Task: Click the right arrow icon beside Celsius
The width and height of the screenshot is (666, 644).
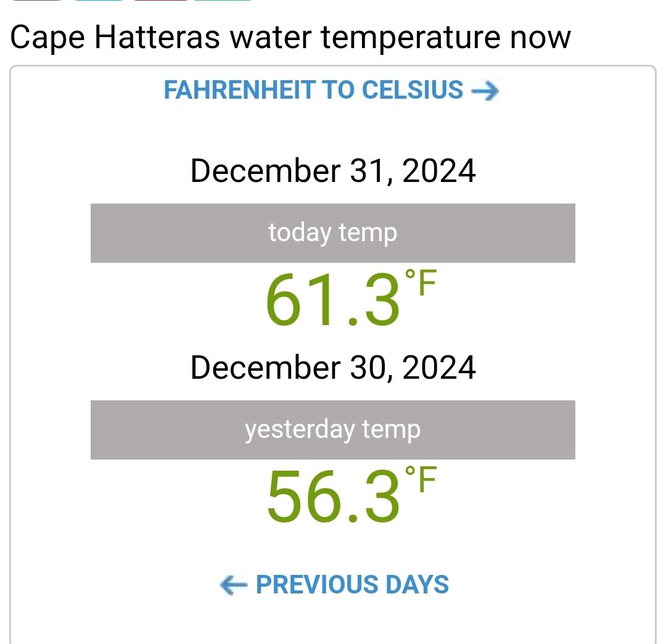Action: pos(485,91)
